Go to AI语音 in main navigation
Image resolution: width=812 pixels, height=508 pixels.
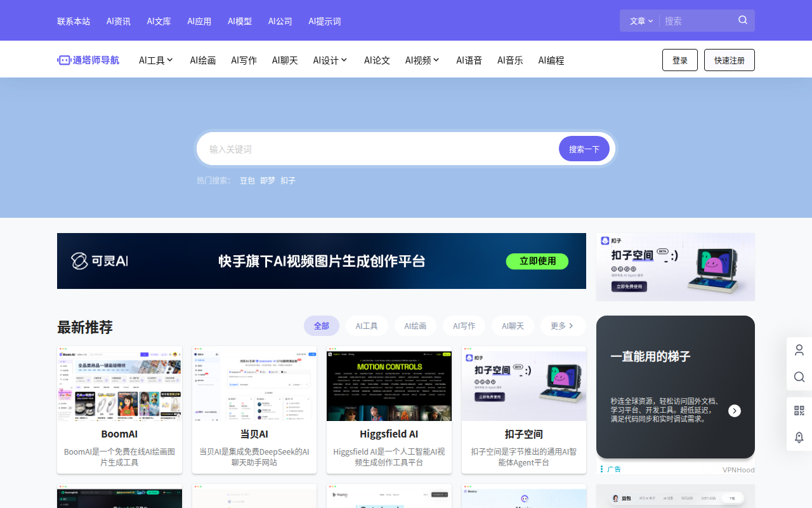[469, 60]
